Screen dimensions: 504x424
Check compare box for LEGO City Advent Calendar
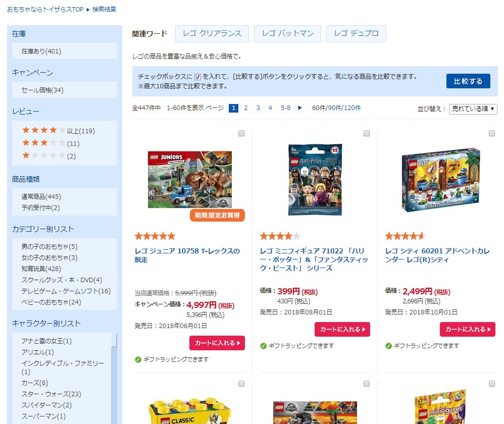(x=492, y=133)
